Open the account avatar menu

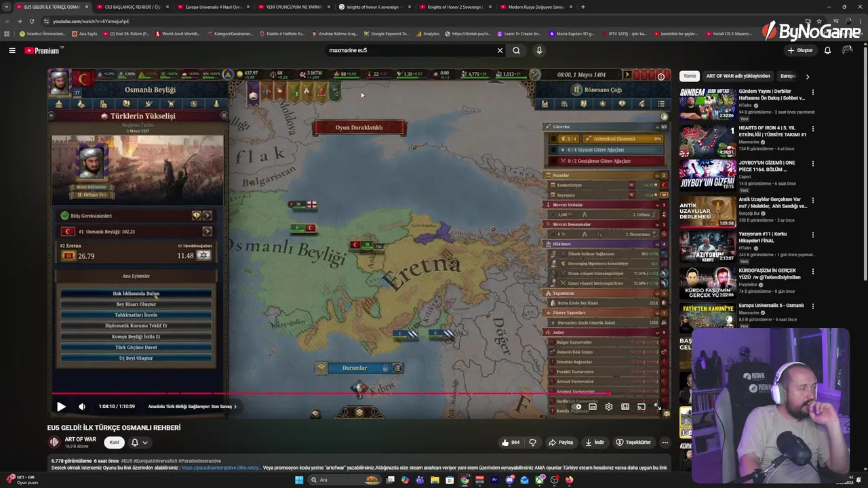(x=847, y=50)
